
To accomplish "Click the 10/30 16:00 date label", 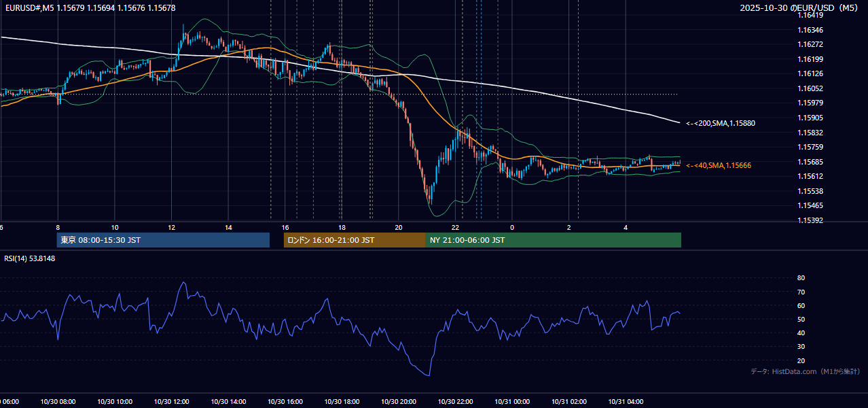I will [x=285, y=402].
